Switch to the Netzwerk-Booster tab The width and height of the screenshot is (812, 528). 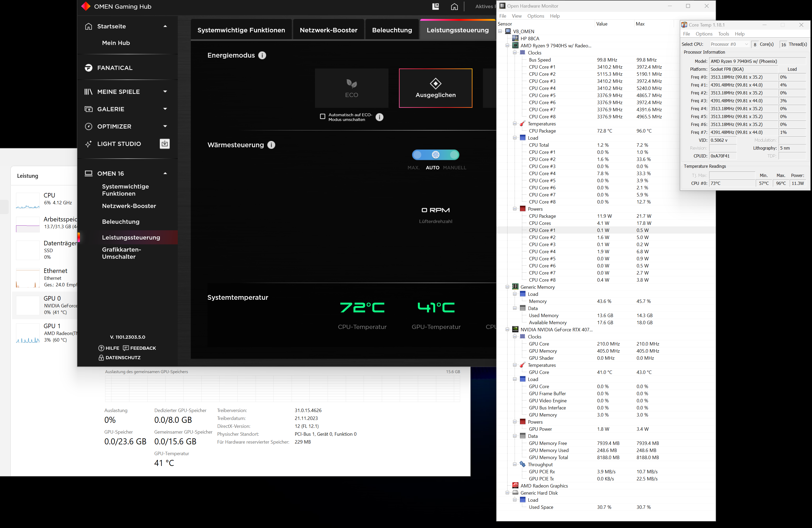tap(328, 30)
